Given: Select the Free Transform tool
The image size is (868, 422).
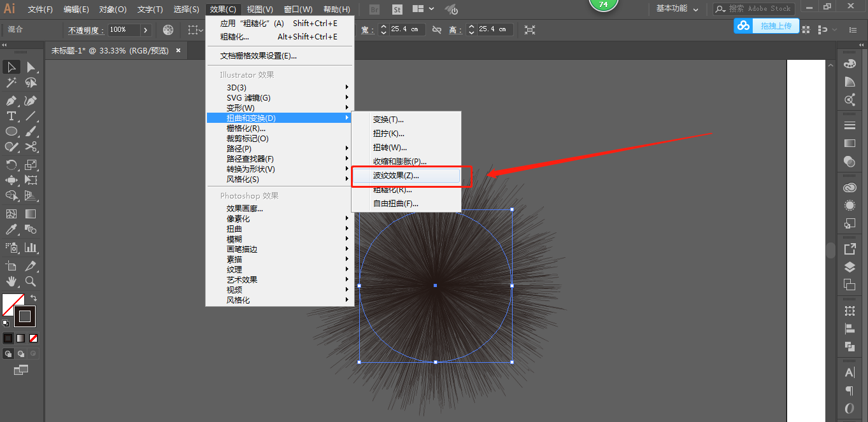Looking at the screenshot, I should (x=31, y=180).
